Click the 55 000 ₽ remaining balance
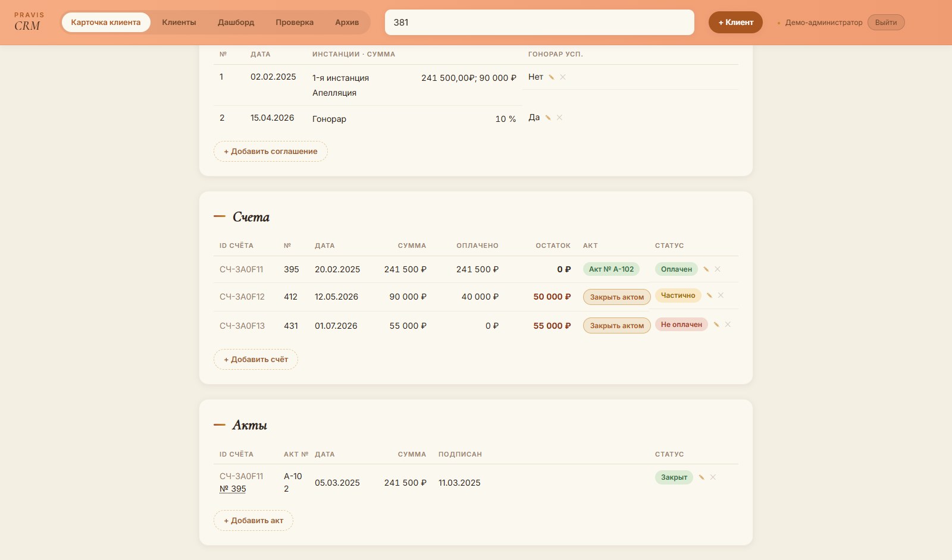The width and height of the screenshot is (952, 560). click(552, 326)
